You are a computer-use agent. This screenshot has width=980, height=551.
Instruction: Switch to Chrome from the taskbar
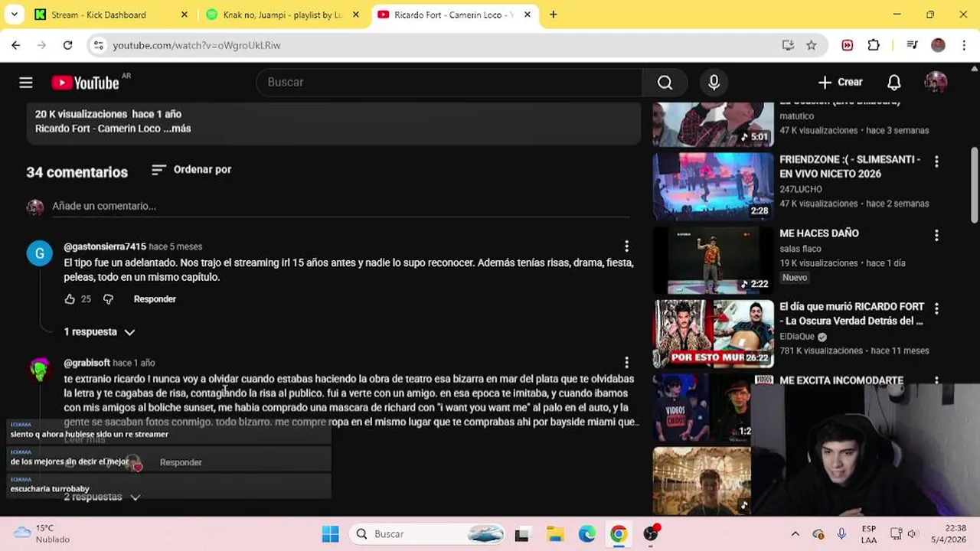click(619, 534)
